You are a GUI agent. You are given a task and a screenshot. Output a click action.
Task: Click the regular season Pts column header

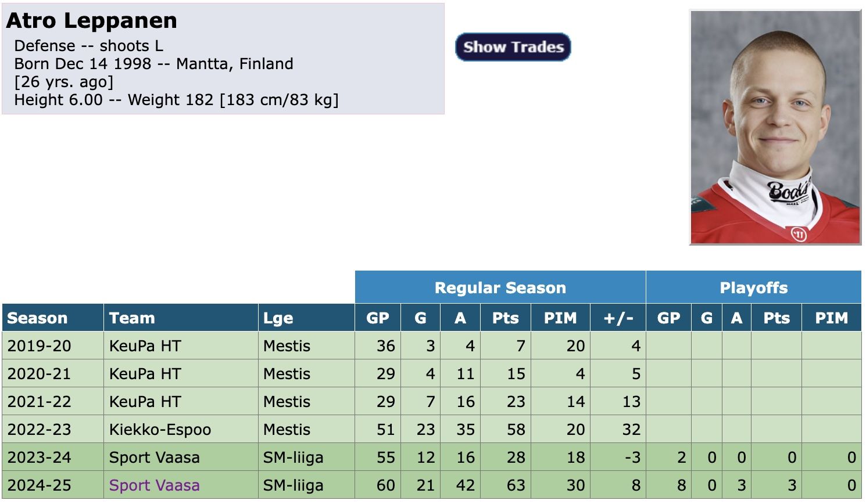tap(505, 318)
